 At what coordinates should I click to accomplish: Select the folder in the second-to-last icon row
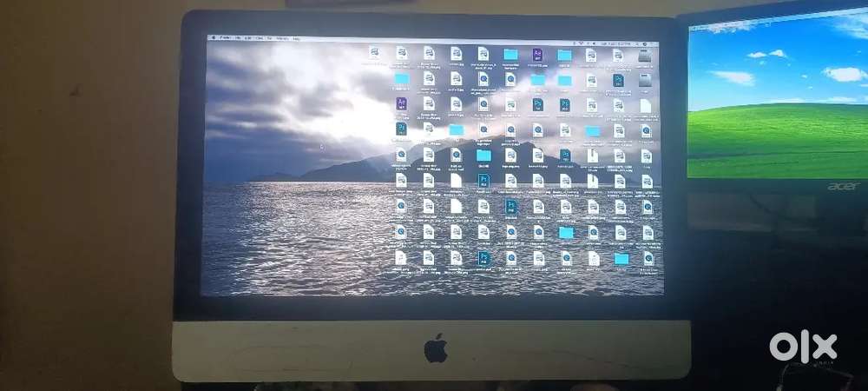[x=566, y=233]
